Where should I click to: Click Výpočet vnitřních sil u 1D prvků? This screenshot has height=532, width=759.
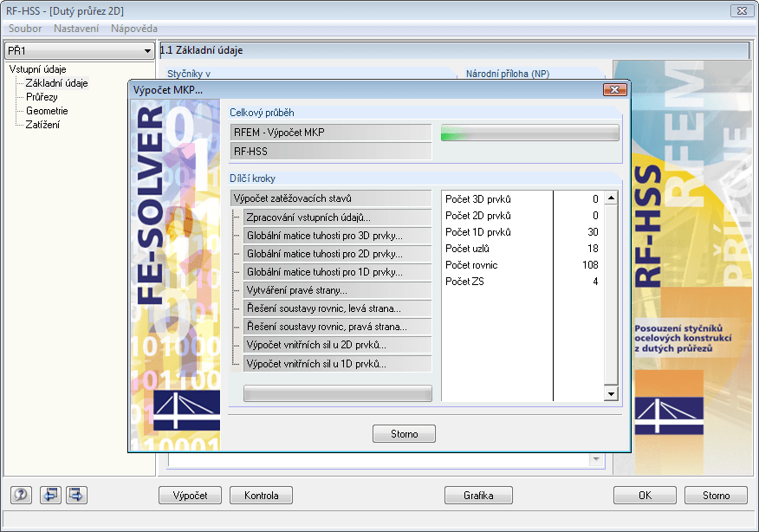click(x=337, y=364)
